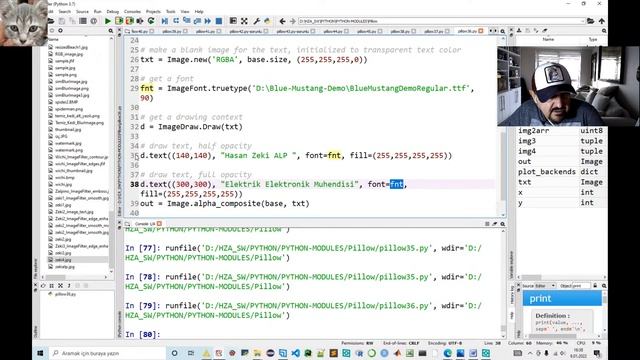Open the Run menu
This screenshot has width=640, height=360.
click(98, 11)
